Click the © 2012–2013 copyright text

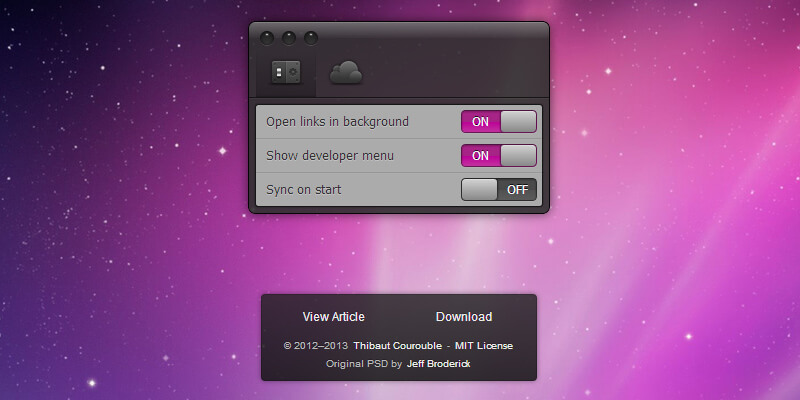(x=315, y=346)
